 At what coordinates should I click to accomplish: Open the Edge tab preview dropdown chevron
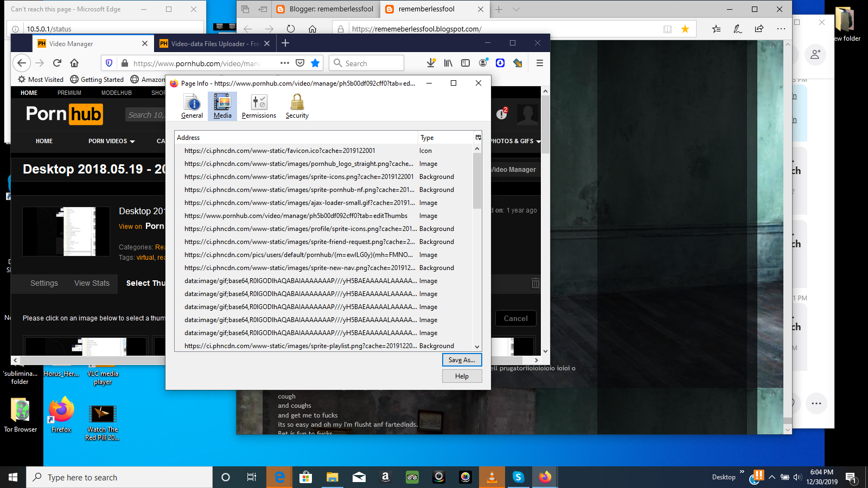(x=516, y=9)
